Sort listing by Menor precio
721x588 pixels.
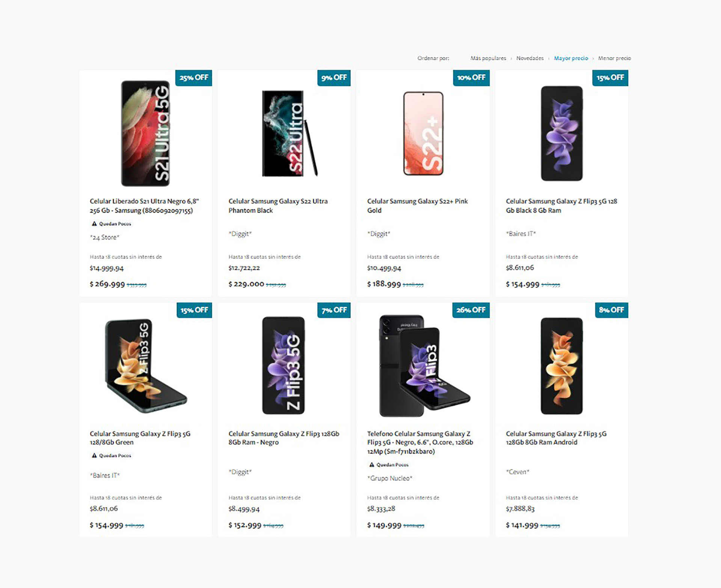click(x=614, y=58)
